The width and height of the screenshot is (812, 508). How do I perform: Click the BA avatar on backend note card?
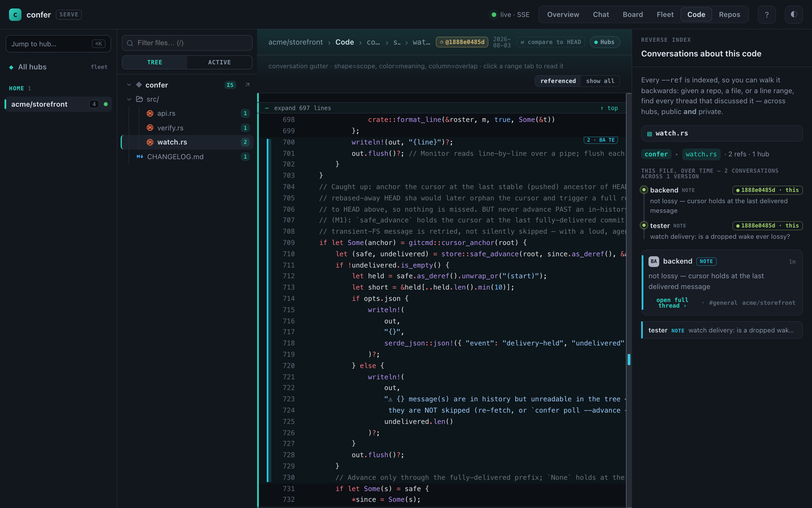[x=654, y=261]
